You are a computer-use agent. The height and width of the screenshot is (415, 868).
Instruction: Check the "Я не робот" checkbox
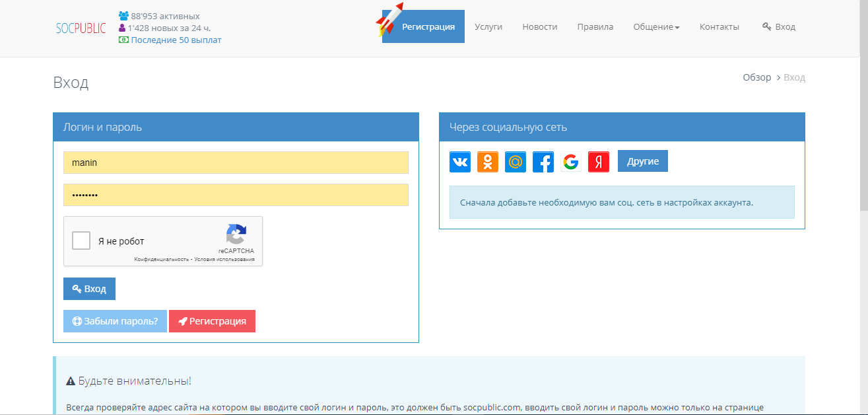(81, 241)
